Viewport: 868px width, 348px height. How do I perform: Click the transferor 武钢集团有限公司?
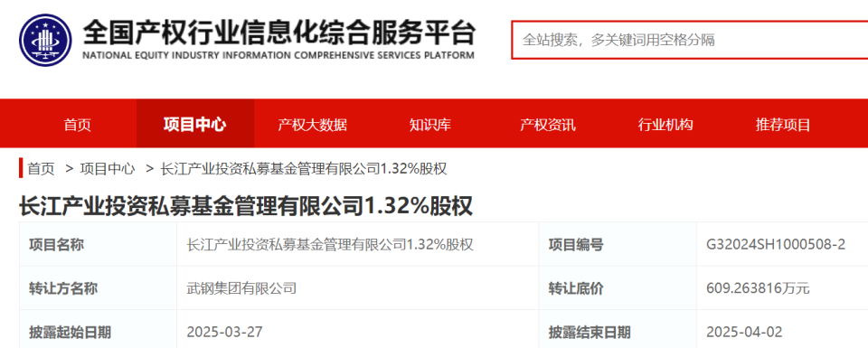click(242, 288)
